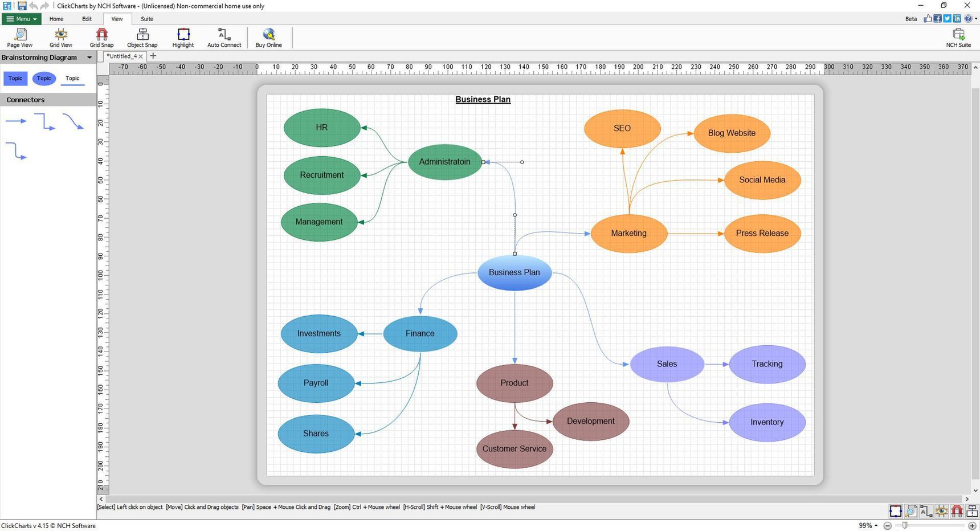Toggle auto connect icon in bottom status bar
Image resolution: width=980 pixels, height=531 pixels.
926,511
